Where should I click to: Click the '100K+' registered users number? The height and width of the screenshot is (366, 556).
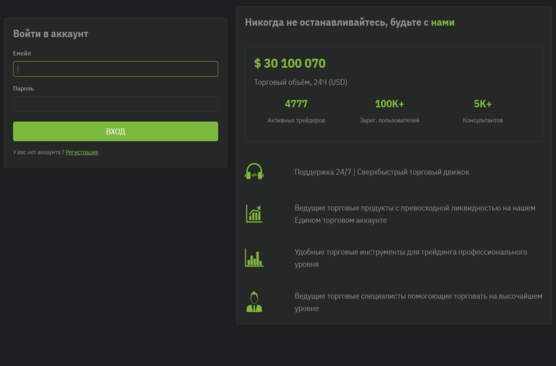(x=389, y=104)
